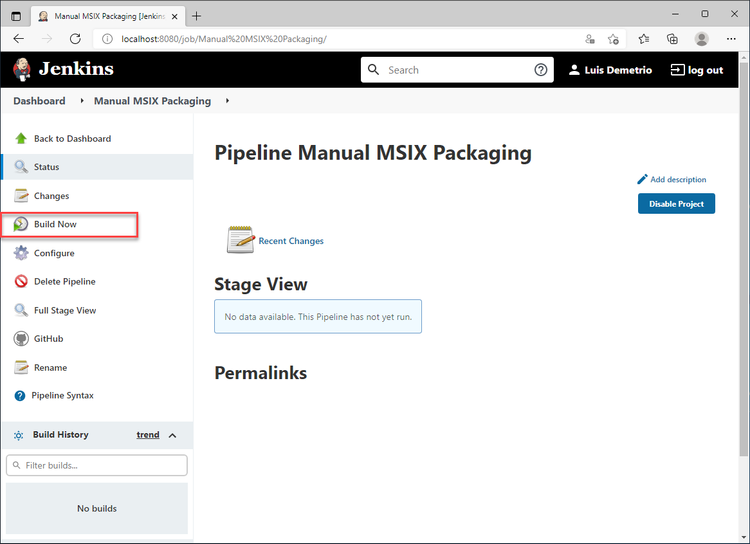Screen dimensions: 750x544
Task: Expand the Dashboard breadcrumb dropdown arrow
Action: 82,101
